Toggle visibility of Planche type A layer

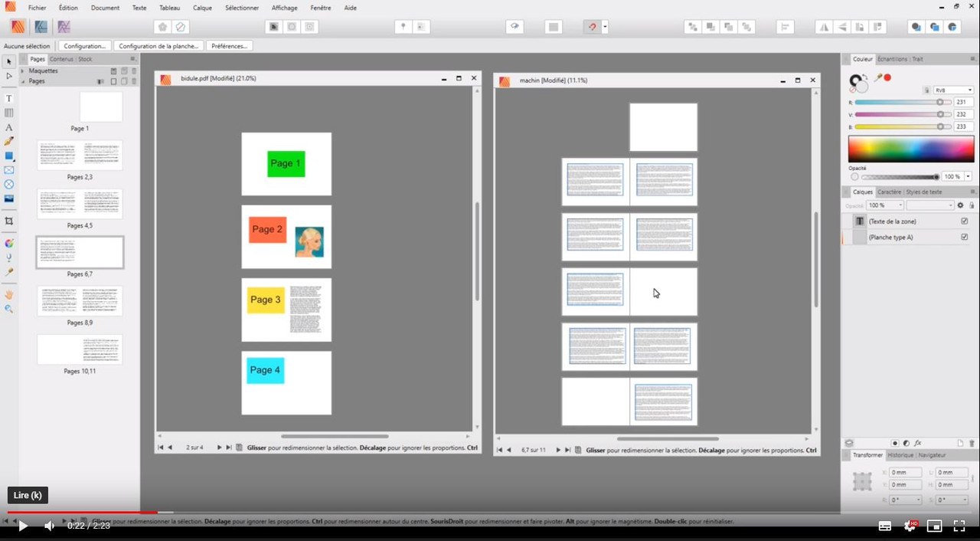click(x=964, y=238)
